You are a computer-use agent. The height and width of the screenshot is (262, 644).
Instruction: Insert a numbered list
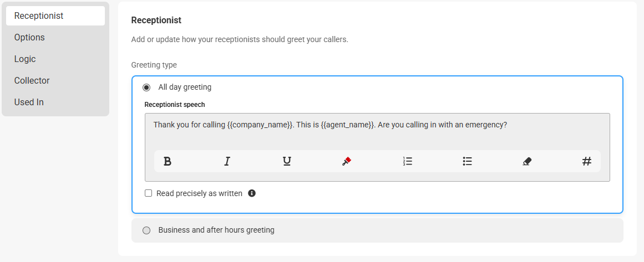pos(408,162)
